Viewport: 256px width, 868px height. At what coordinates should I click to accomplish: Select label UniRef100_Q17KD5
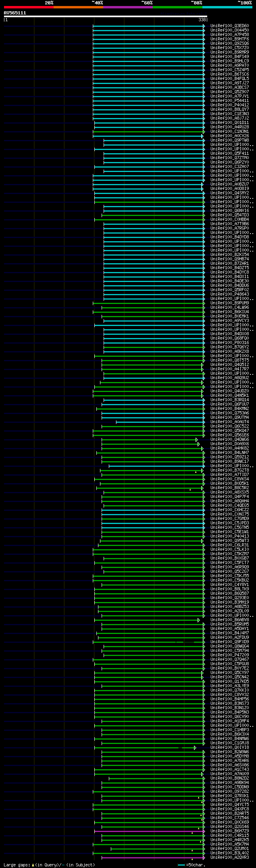[230, 682]
